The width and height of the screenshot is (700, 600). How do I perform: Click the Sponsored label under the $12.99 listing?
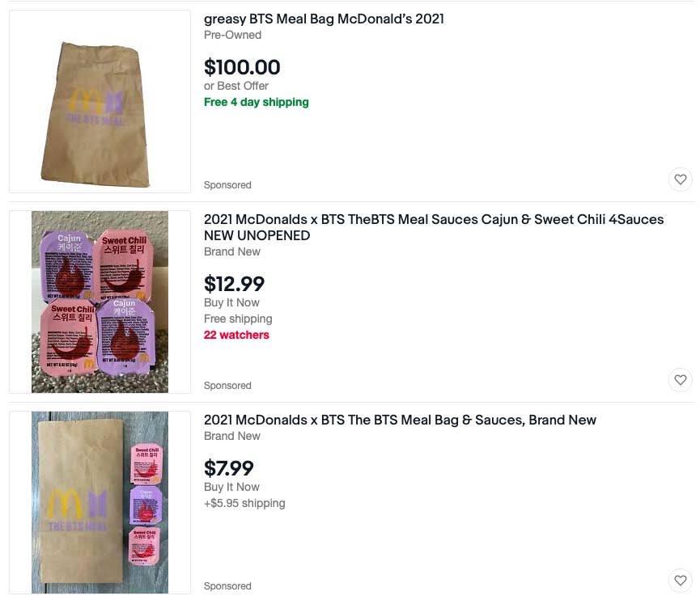click(x=227, y=386)
